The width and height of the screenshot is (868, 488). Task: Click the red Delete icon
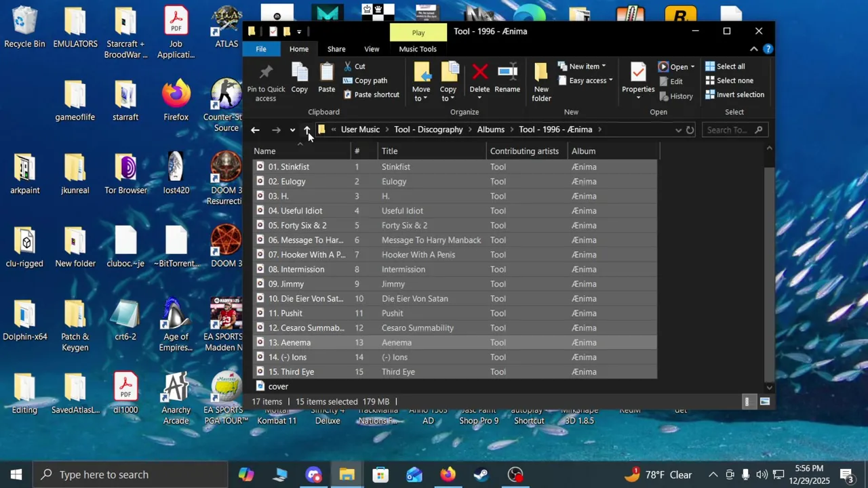point(479,73)
